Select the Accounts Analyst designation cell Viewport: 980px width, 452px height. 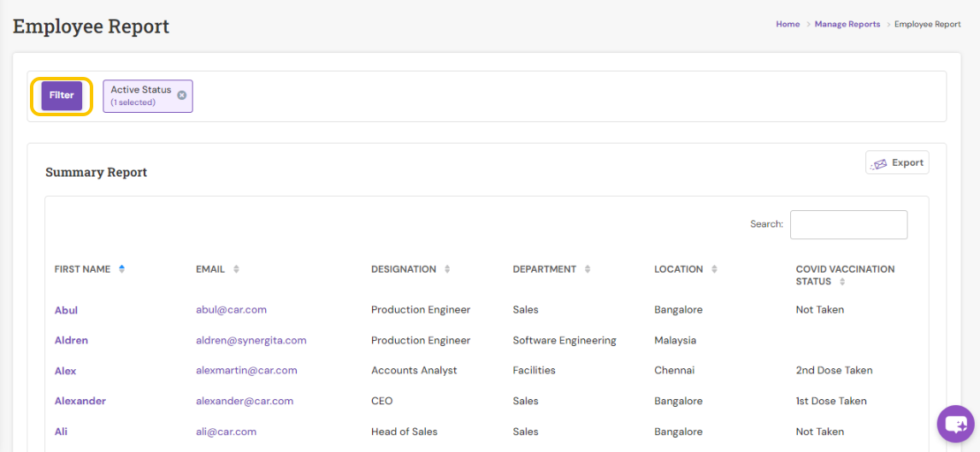pyautogui.click(x=414, y=370)
